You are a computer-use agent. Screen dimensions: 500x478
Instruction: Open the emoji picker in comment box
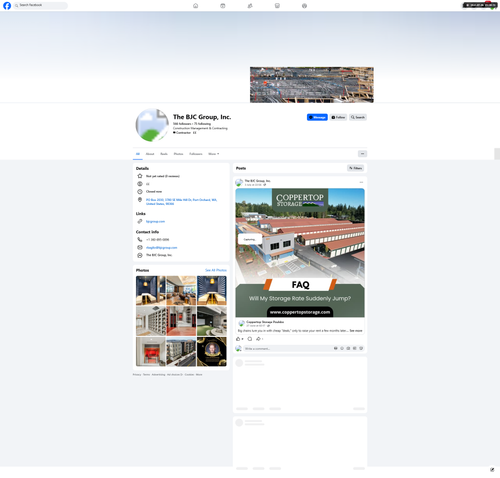point(342,348)
